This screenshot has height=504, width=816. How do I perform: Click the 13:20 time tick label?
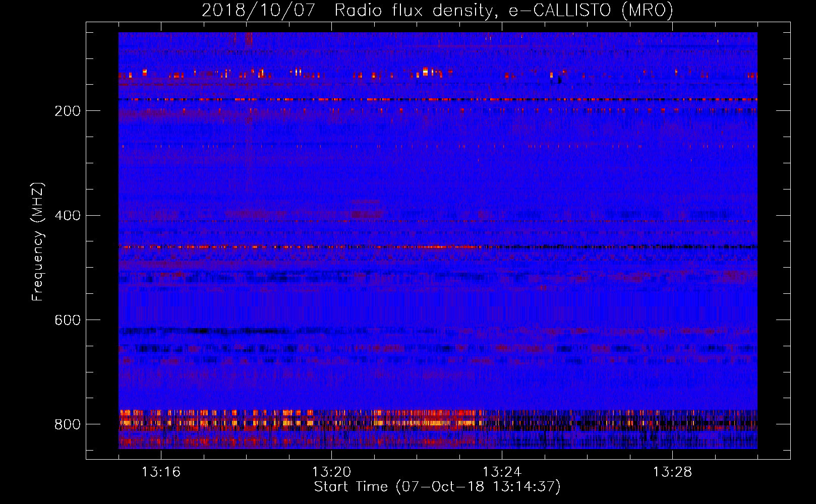pyautogui.click(x=331, y=472)
